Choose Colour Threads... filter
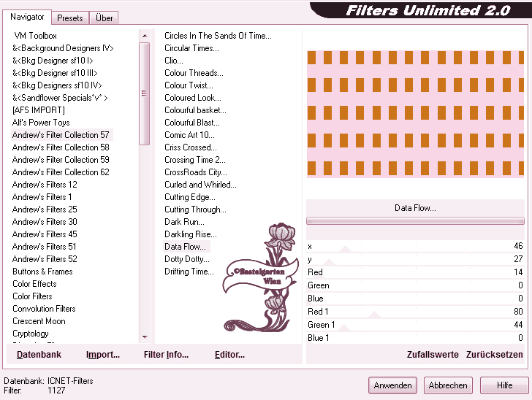Image resolution: width=532 pixels, height=400 pixels. [194, 73]
